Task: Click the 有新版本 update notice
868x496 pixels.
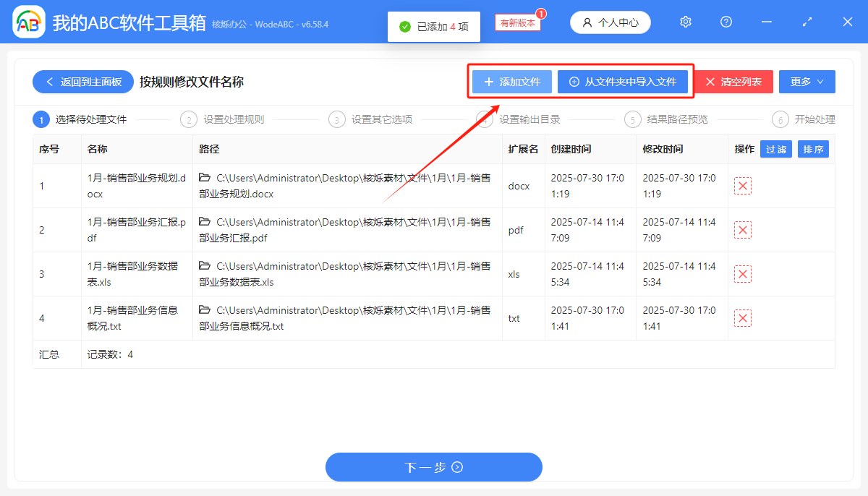Action: (516, 22)
